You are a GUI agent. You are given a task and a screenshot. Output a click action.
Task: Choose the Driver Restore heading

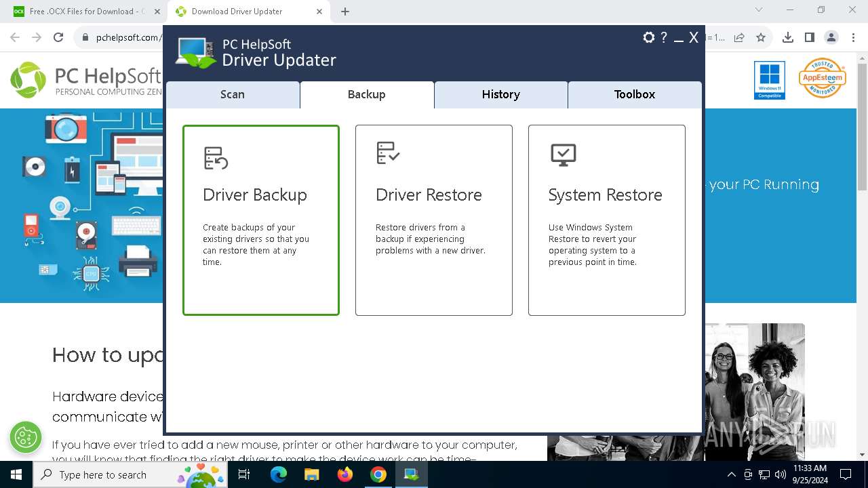pyautogui.click(x=429, y=195)
